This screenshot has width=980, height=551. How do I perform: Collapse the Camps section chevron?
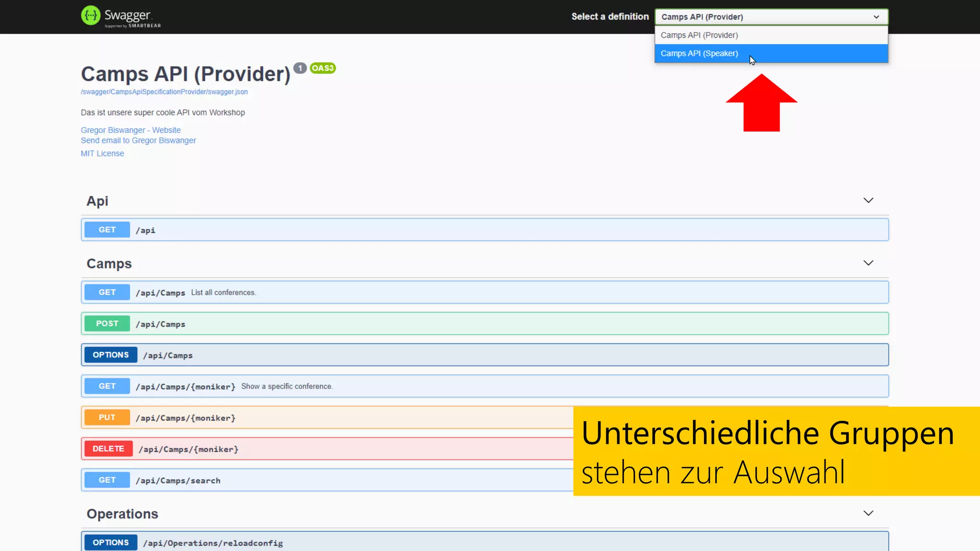pos(868,263)
